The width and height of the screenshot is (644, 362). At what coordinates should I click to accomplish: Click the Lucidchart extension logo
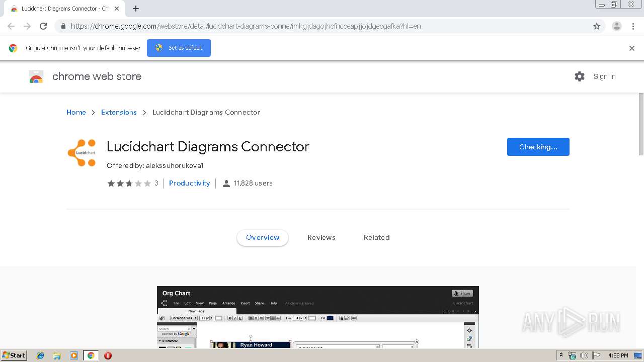coord(82,153)
